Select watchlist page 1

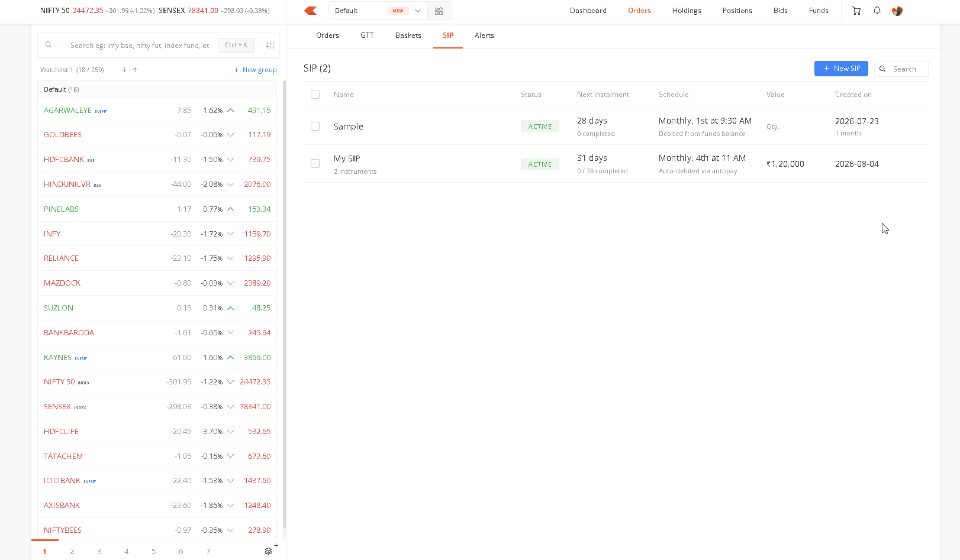(45, 551)
